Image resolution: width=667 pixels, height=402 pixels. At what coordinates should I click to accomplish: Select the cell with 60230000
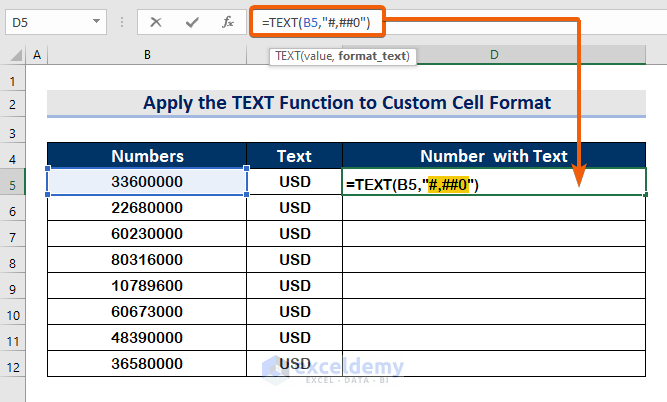[x=147, y=233]
